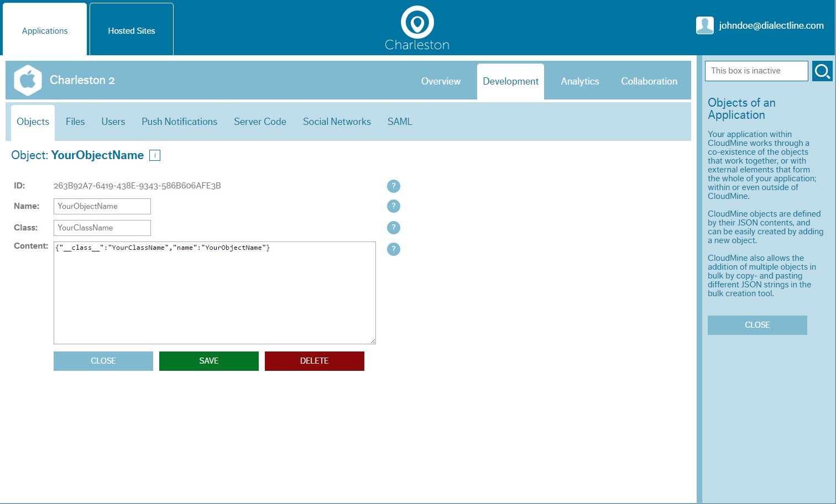
Task: Click the johndoe@dialectline.com account link
Action: [771, 25]
